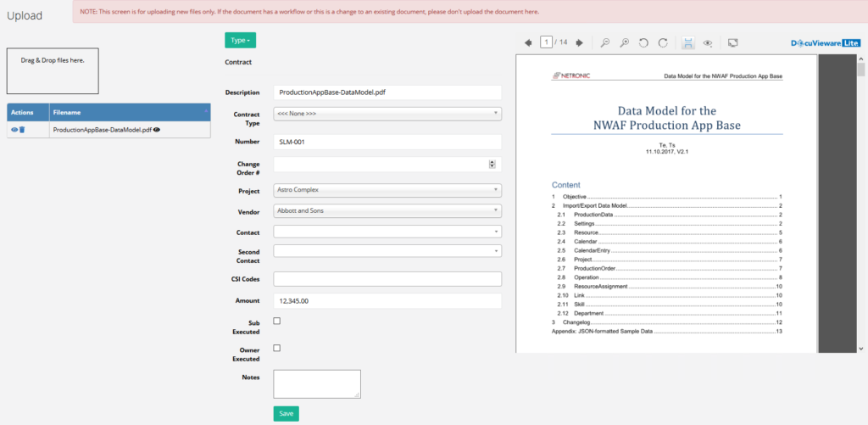Screen dimensions: 868x425
Task: Click the Upload page title
Action: [x=25, y=15]
